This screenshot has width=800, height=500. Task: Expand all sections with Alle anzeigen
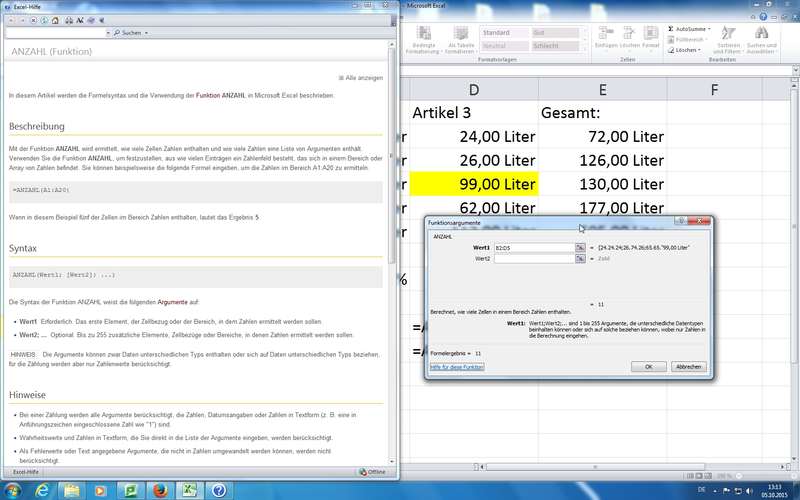coord(360,77)
